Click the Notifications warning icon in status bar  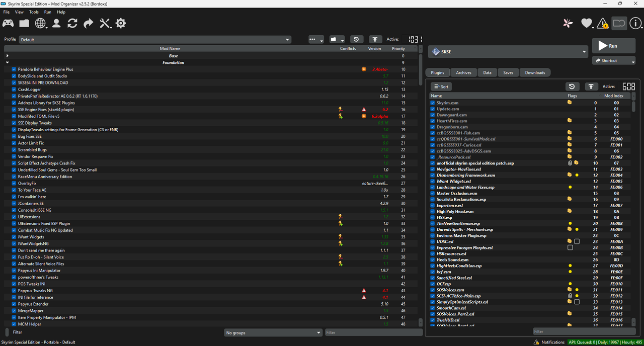(x=536, y=342)
